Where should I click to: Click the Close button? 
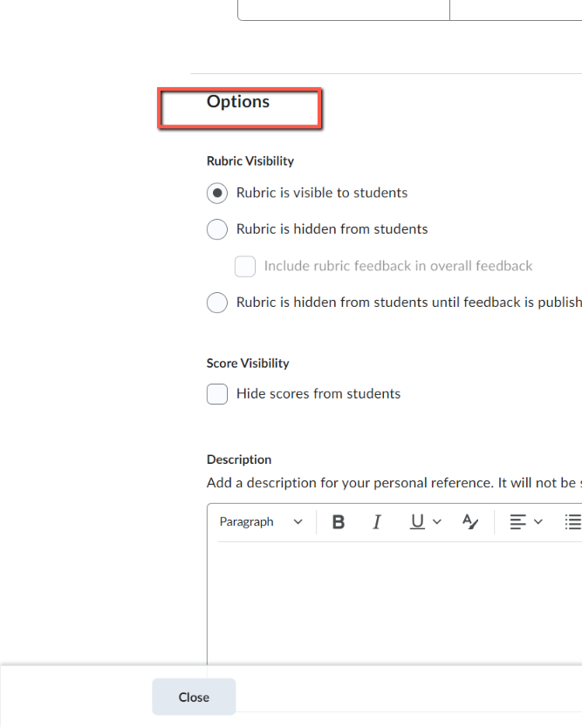[x=193, y=697]
